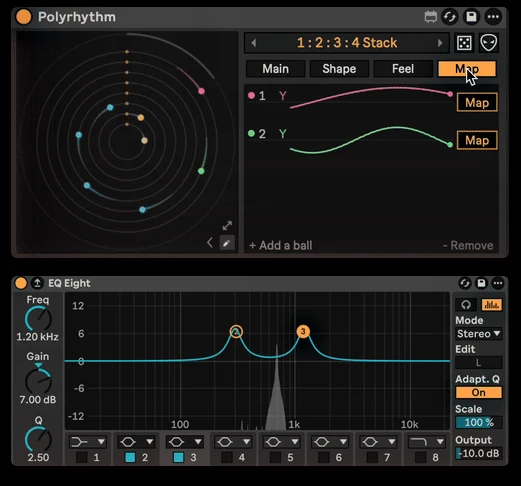Open filter type menu for band 3
The image size is (521, 486).
(x=185, y=442)
